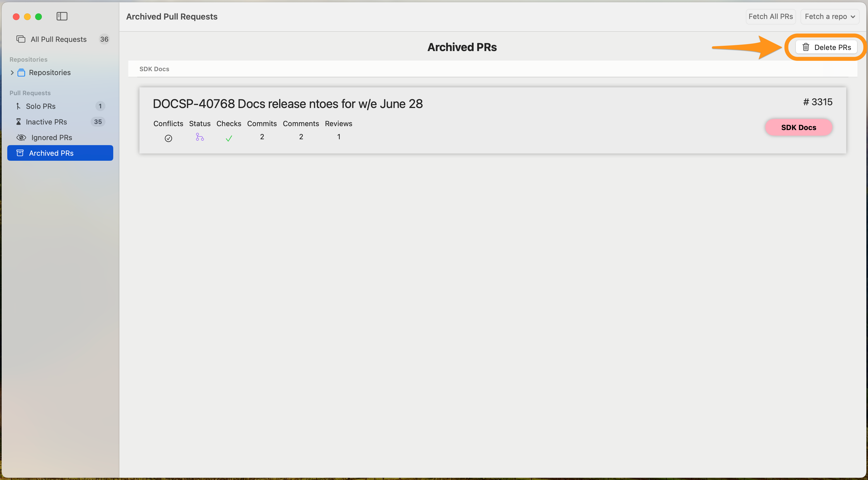Open the SDK Docs repository label
Viewport: 868px width, 480px height.
tap(799, 127)
